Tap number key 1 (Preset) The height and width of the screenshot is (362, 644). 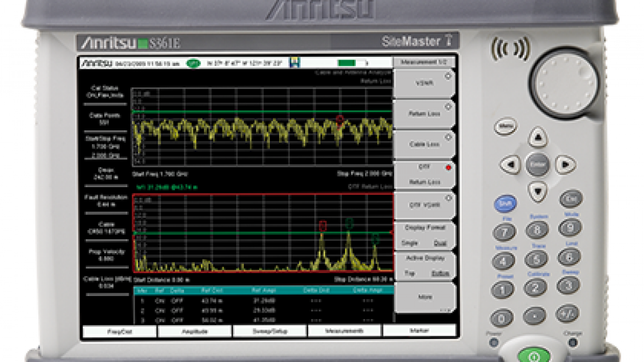[502, 290]
